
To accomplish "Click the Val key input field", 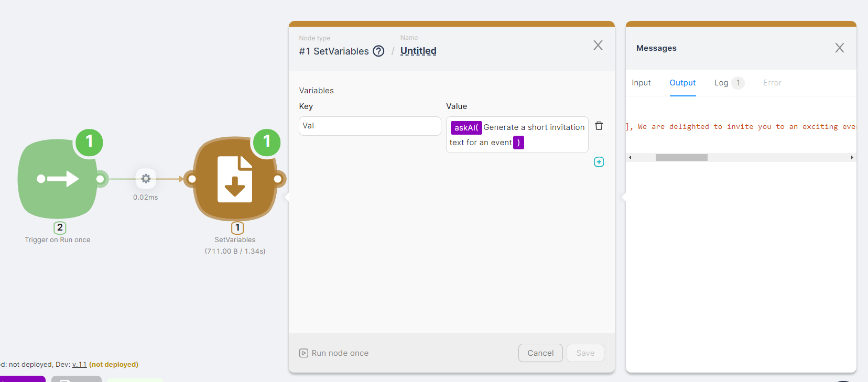I will coord(370,126).
